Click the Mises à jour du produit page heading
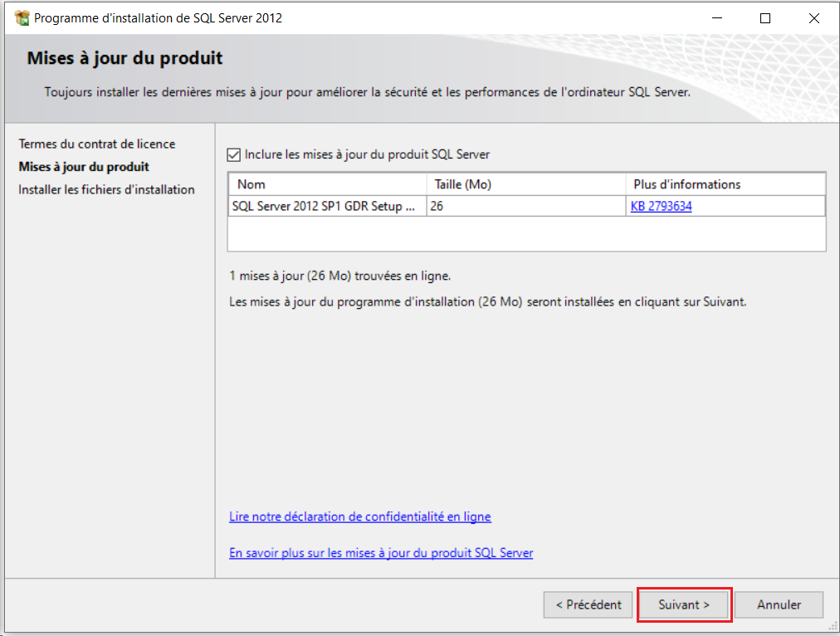840x636 pixels. click(125, 58)
